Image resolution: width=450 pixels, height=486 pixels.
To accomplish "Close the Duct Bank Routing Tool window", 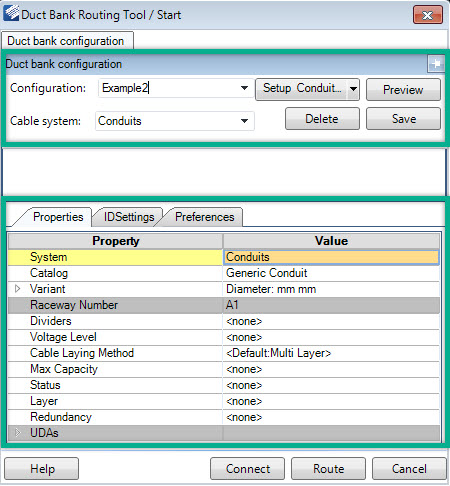I will 428,15.
